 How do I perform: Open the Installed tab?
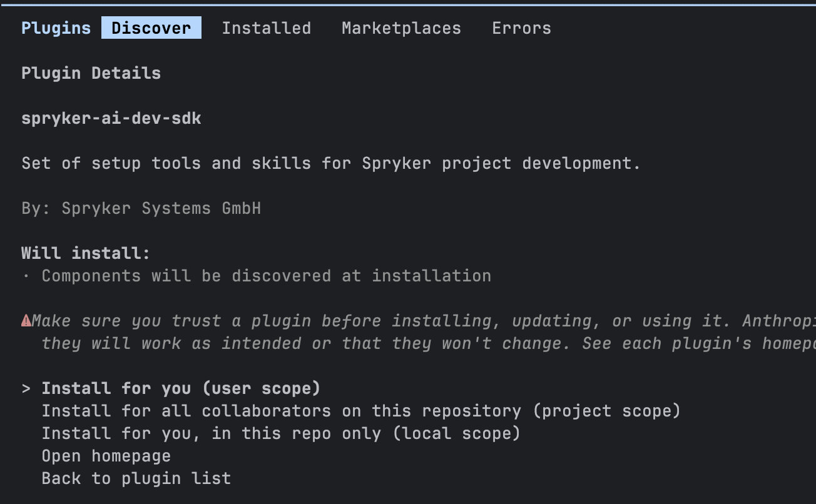(x=267, y=28)
